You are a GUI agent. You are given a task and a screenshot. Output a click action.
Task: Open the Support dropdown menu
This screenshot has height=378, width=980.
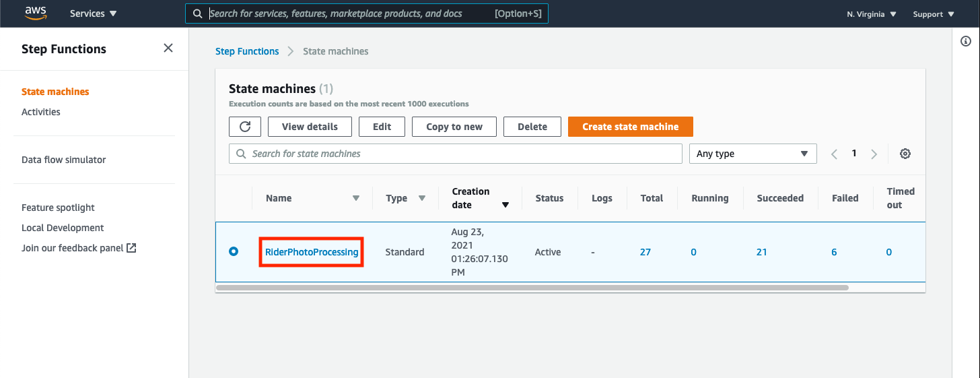(934, 14)
